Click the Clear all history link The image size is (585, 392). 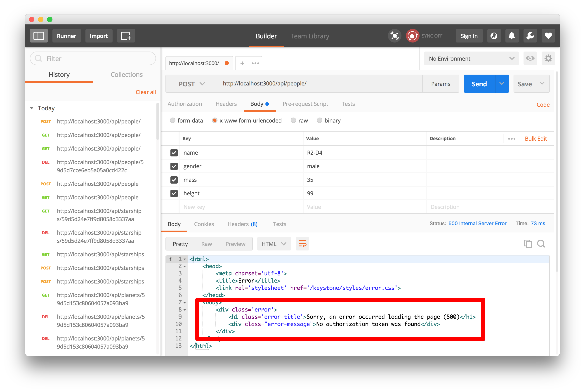146,92
